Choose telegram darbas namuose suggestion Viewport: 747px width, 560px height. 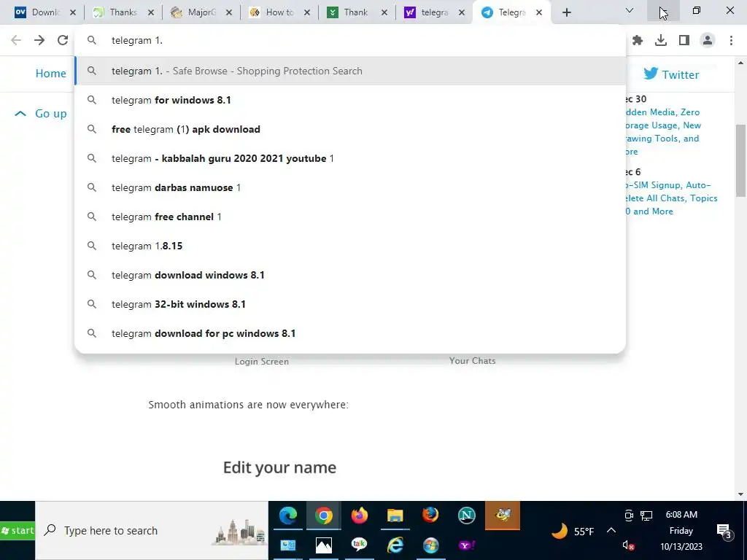(350, 187)
